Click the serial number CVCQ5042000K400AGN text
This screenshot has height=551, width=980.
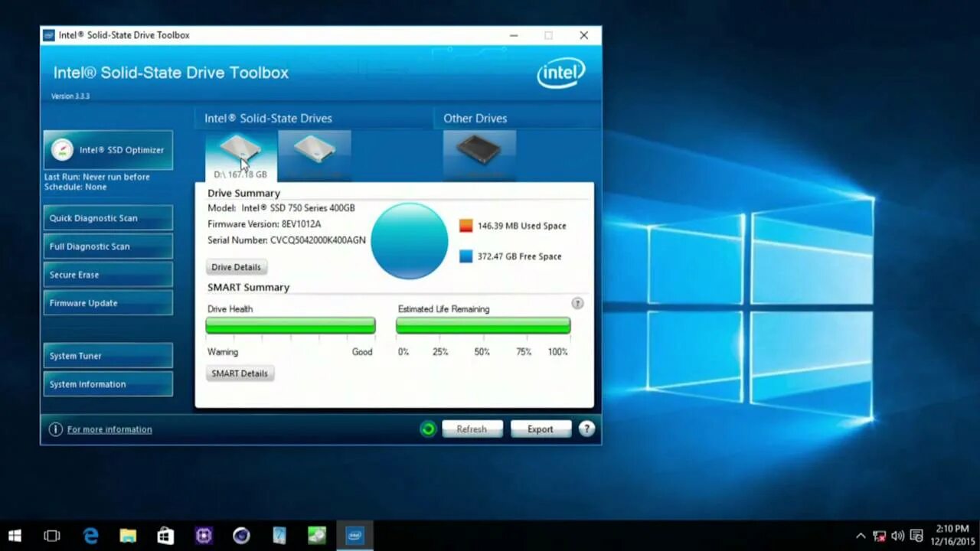(x=318, y=240)
